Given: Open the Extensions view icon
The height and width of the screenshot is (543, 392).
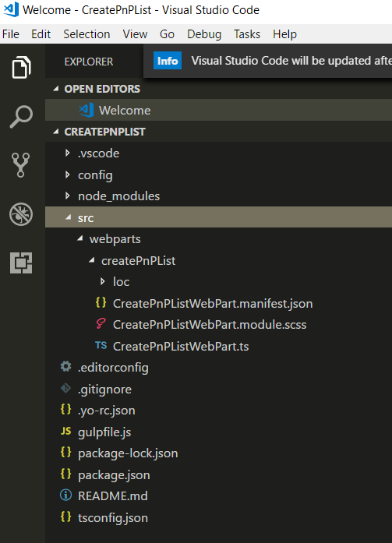Looking at the screenshot, I should [21, 263].
